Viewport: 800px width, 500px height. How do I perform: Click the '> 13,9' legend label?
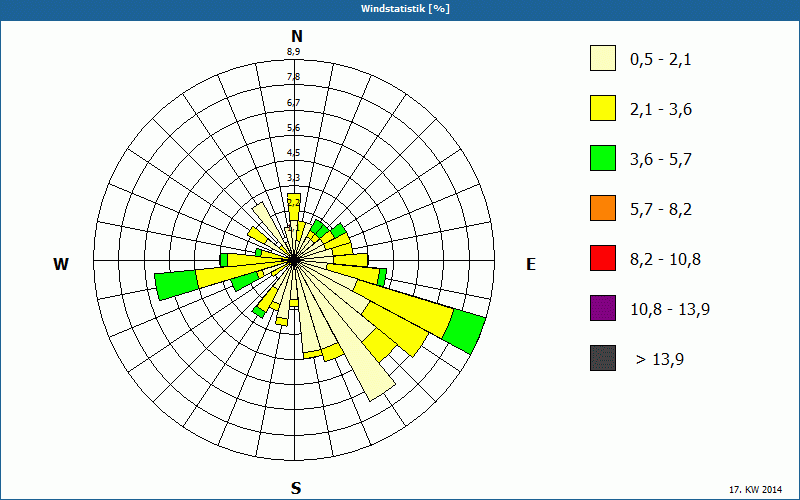coord(660,360)
